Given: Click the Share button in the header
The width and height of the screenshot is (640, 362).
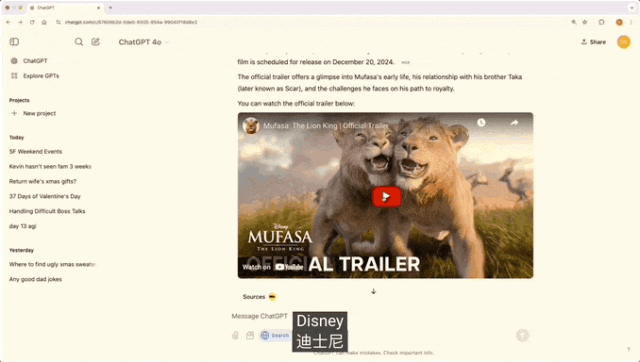Looking at the screenshot, I should [x=593, y=42].
